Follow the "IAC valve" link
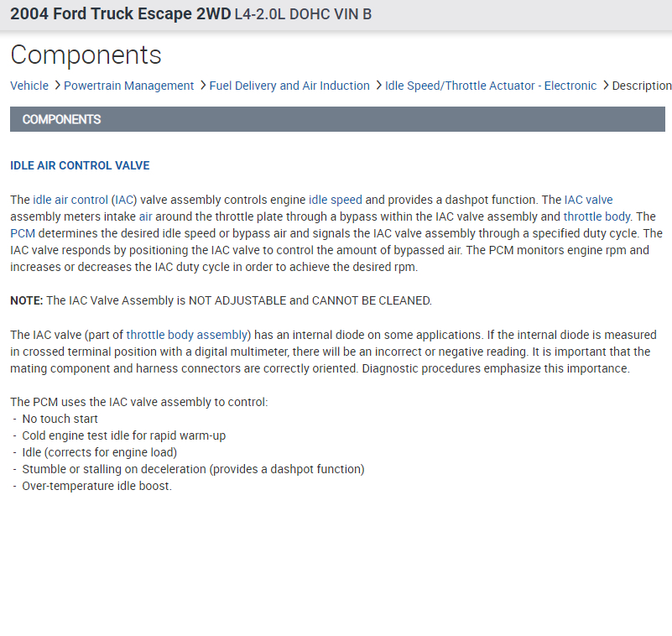672x636 pixels. pyautogui.click(x=588, y=200)
